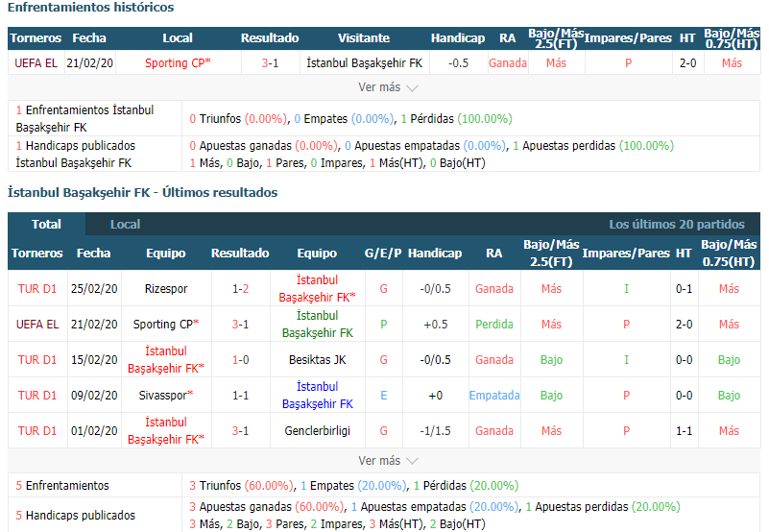Open Rizespor team link

166,289
